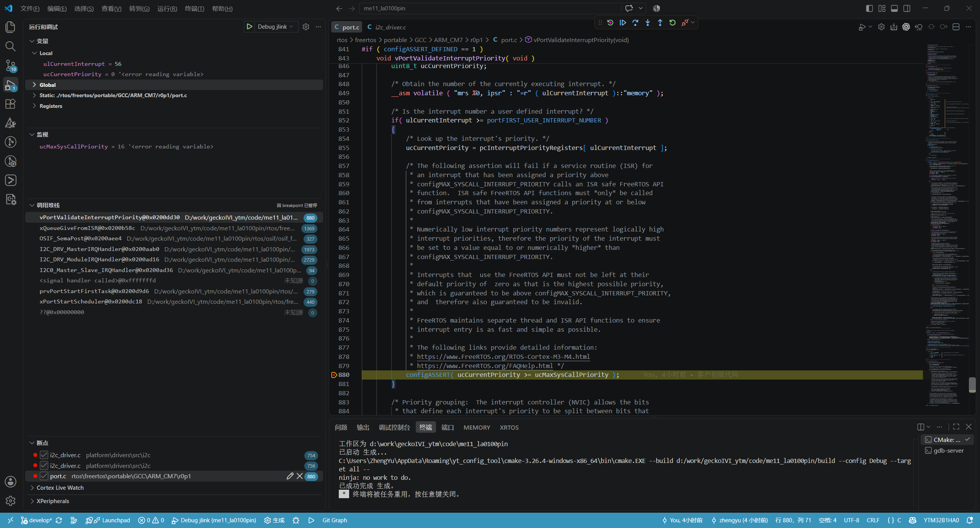This screenshot has height=528, width=980.
Task: Open Source Control view with badge 10
Action: tap(10, 65)
